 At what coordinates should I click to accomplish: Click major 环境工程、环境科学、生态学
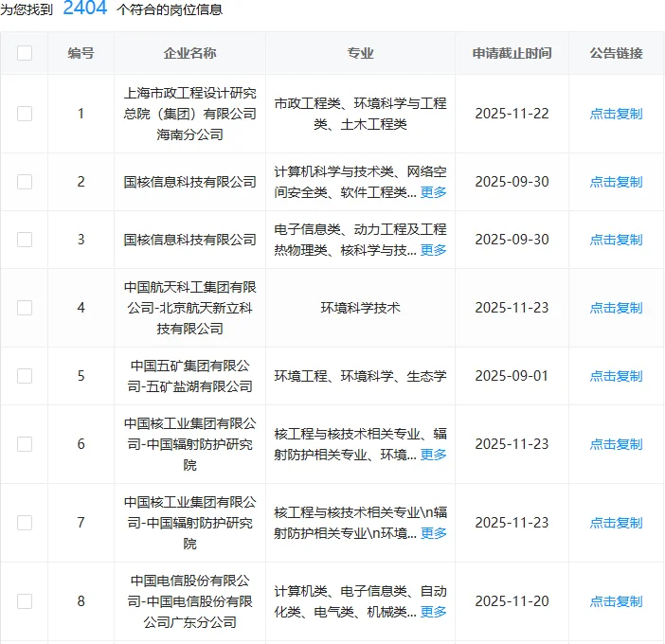tap(361, 376)
